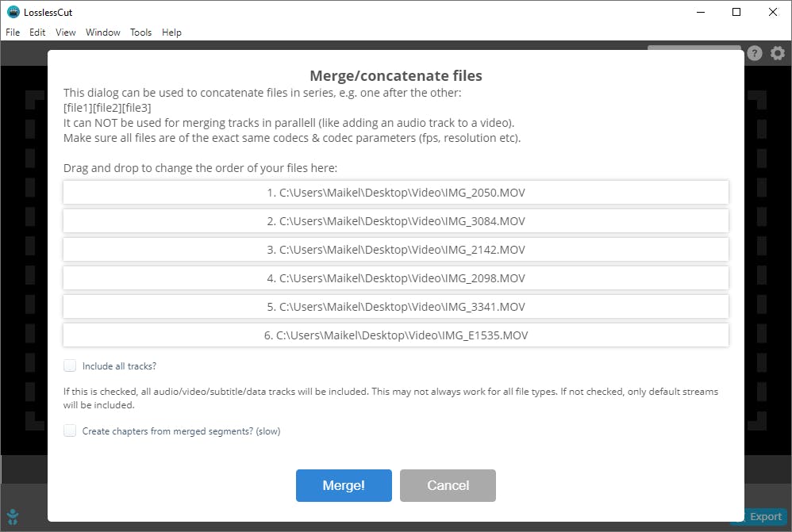The width and height of the screenshot is (792, 532).
Task: Open the View menu
Action: [66, 33]
